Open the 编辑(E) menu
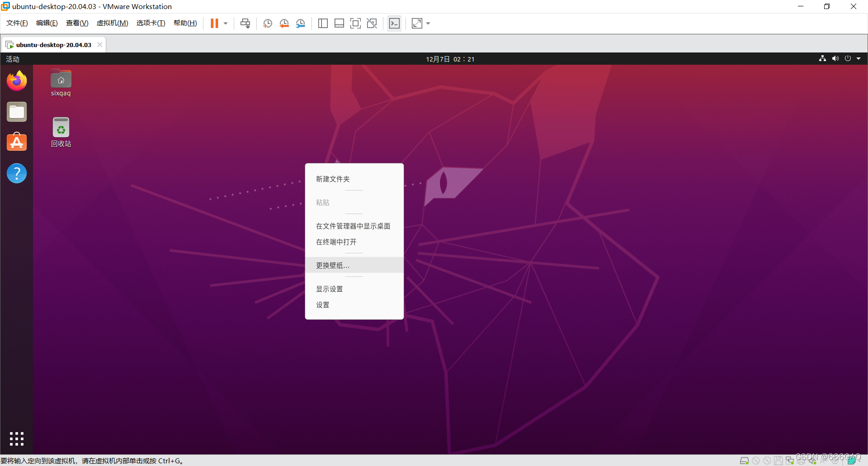 [x=47, y=23]
